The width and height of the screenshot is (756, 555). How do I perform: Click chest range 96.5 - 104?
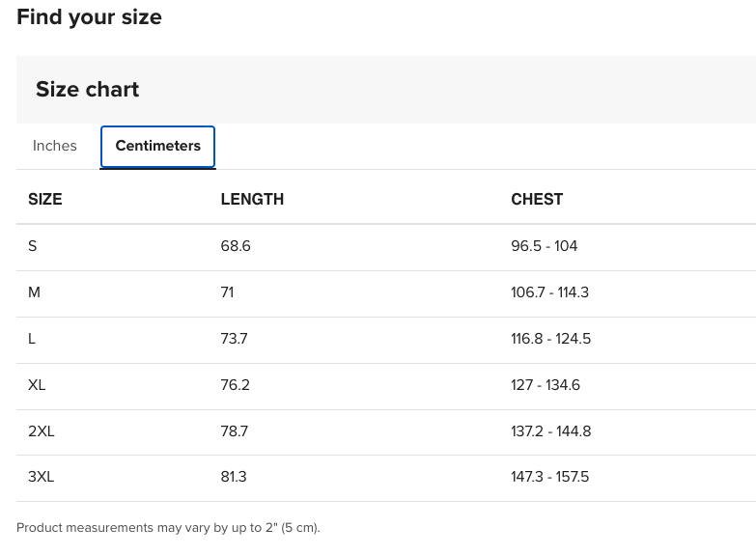545,246
